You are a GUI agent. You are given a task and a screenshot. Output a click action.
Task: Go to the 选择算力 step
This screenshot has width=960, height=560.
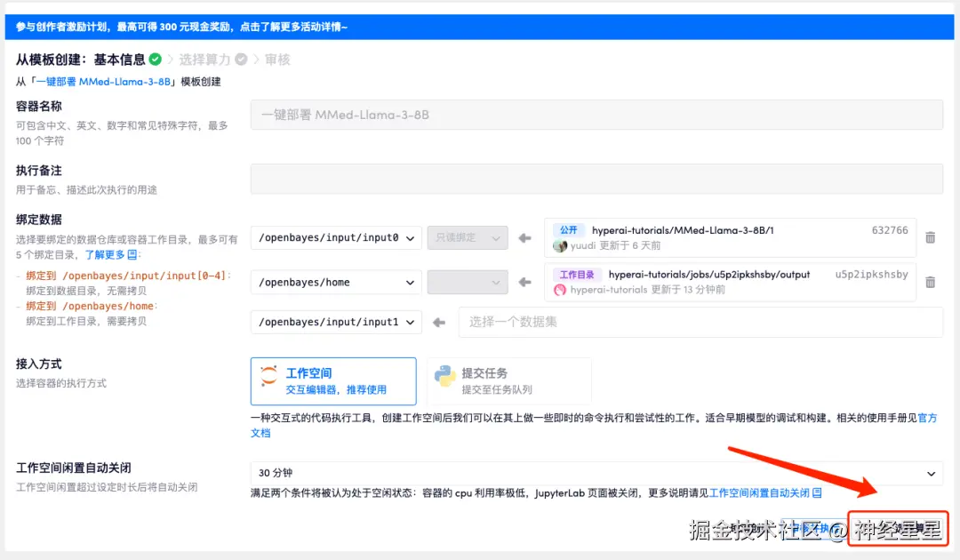coord(204,60)
